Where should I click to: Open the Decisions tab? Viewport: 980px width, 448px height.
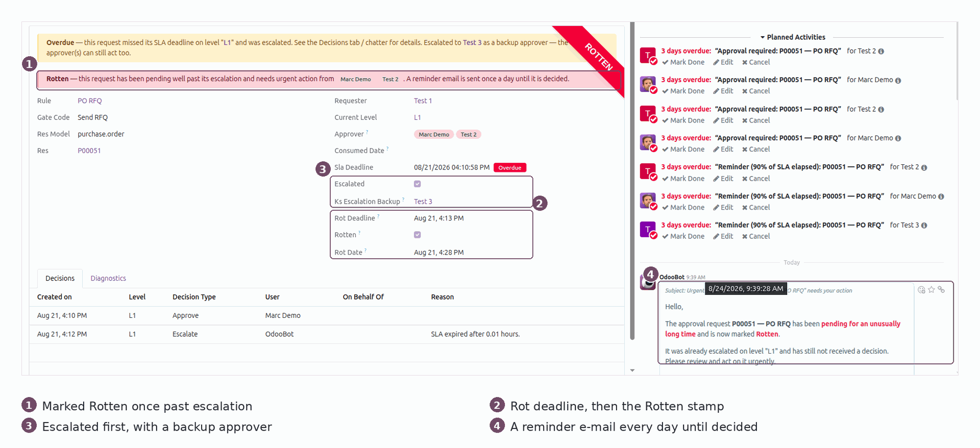[x=60, y=279]
